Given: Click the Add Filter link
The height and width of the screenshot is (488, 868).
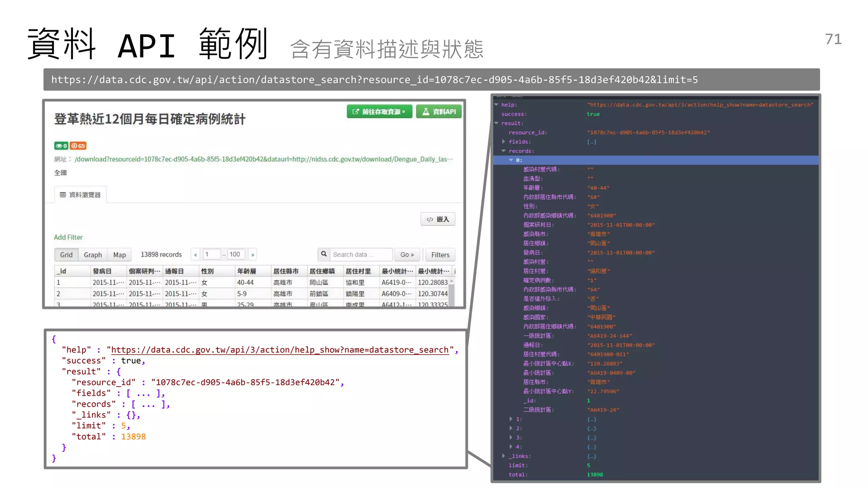Looking at the screenshot, I should coord(68,237).
